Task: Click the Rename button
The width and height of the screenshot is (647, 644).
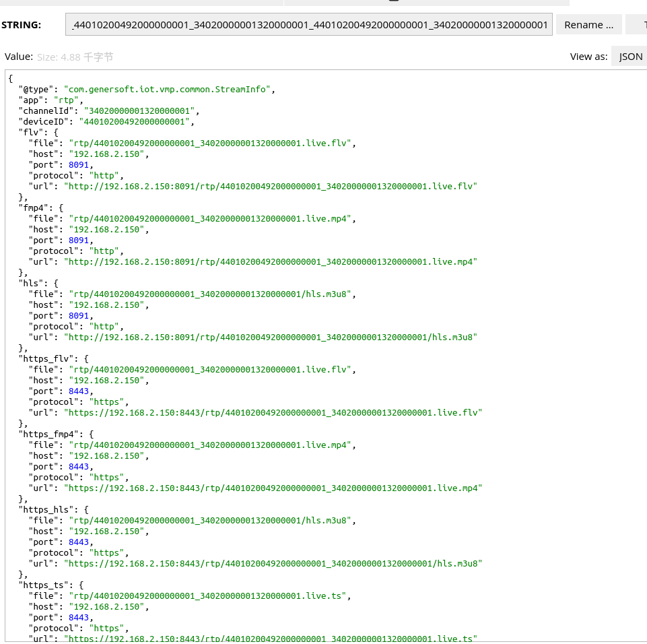Action: click(x=588, y=24)
